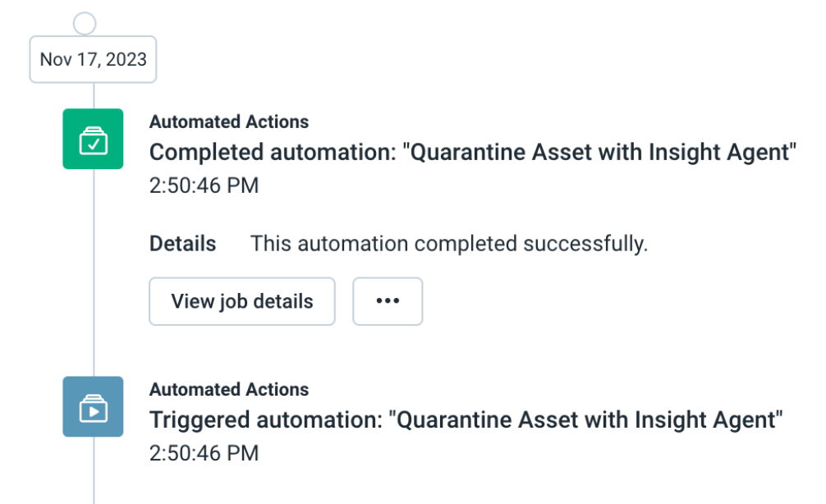Select the Automated Actions label on the triggered event

229,390
